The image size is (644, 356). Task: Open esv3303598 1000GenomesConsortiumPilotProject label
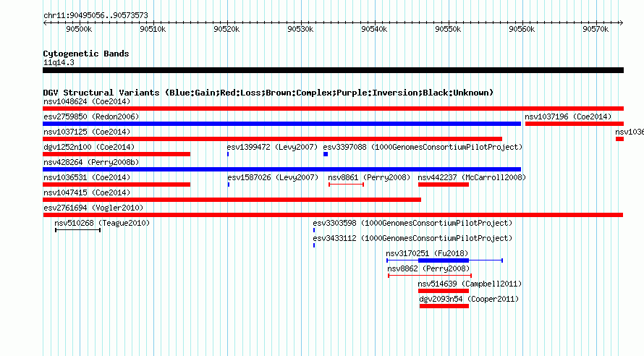tap(412, 223)
